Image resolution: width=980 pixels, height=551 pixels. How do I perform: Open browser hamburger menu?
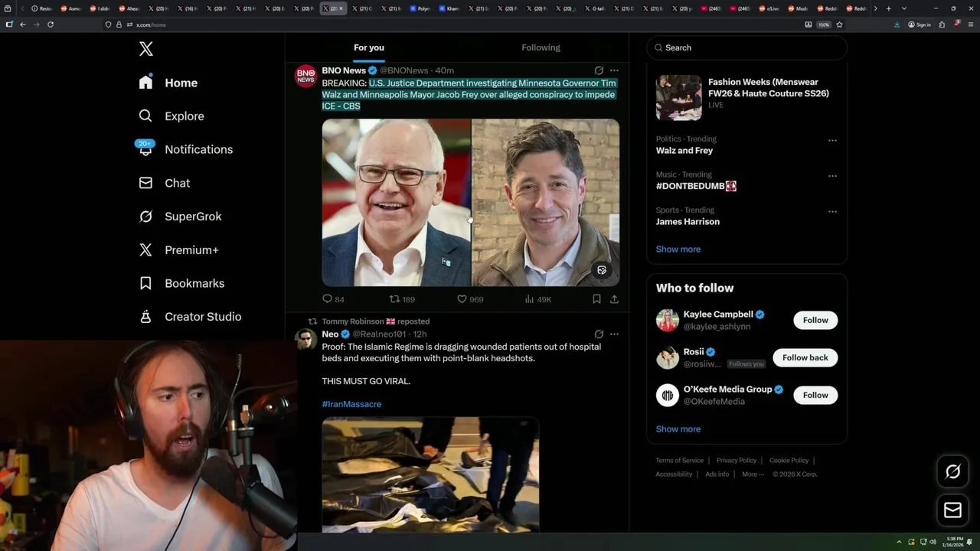[x=969, y=24]
